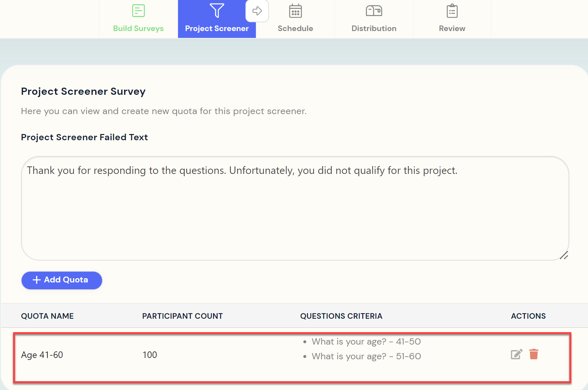Click the Add Quota button
588x390 pixels.
(x=62, y=280)
